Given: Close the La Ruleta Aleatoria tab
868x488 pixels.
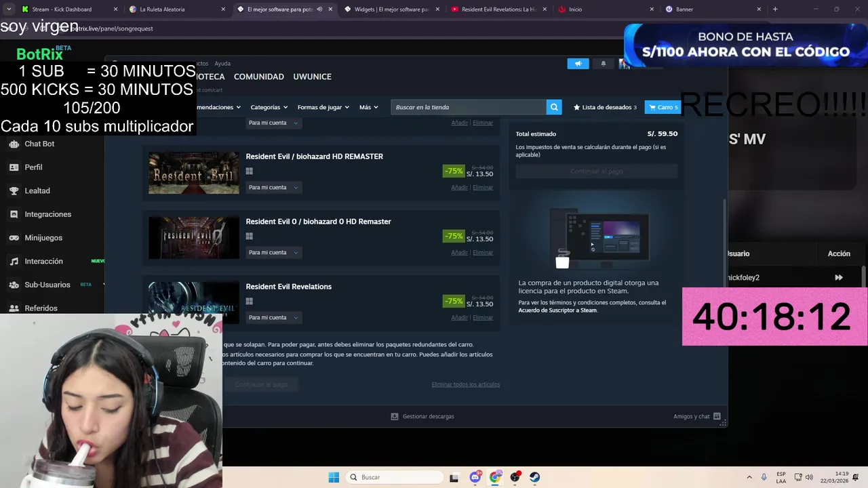Looking at the screenshot, I should [x=223, y=9].
